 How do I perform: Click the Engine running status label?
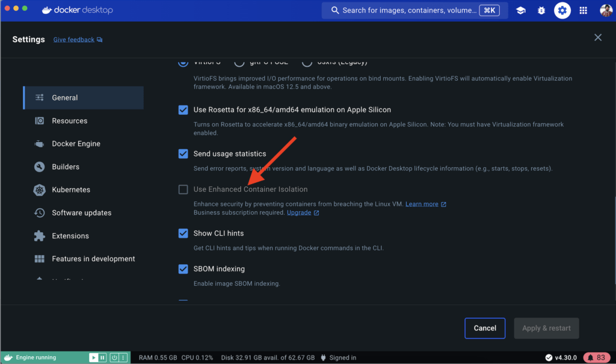point(35,357)
